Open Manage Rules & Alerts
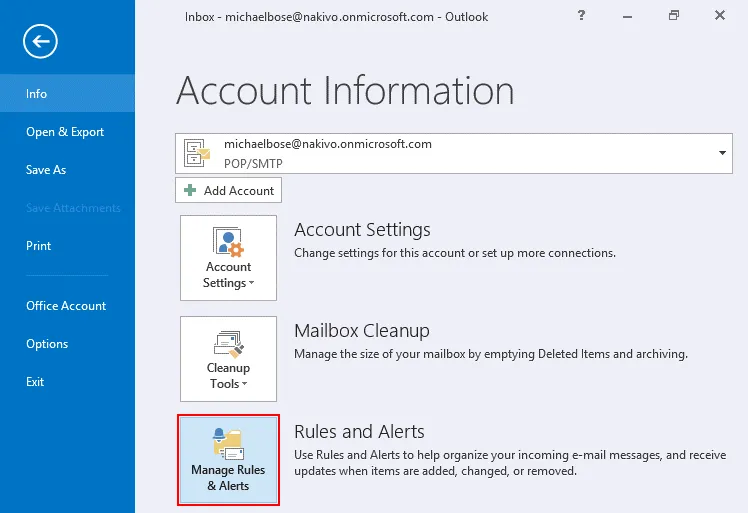Image resolution: width=748 pixels, height=513 pixels. [228, 460]
